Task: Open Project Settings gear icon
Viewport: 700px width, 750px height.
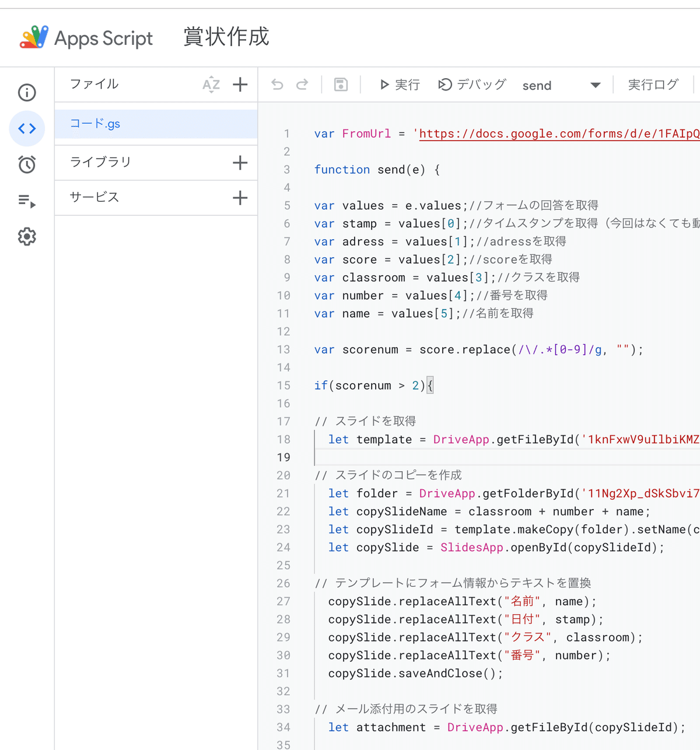Action: (x=27, y=237)
